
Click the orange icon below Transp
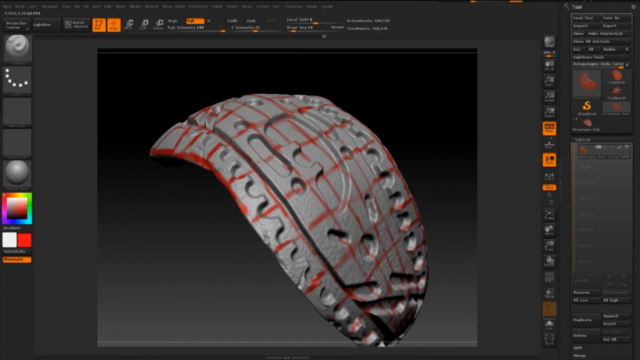(x=549, y=309)
